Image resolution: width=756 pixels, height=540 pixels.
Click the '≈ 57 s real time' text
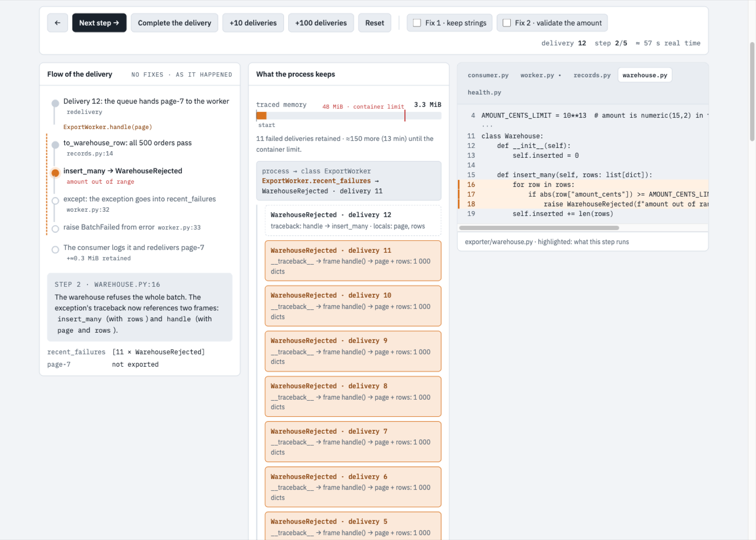click(x=668, y=43)
